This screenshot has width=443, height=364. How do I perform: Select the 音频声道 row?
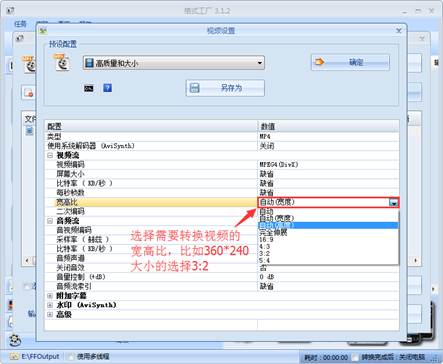click(151, 258)
